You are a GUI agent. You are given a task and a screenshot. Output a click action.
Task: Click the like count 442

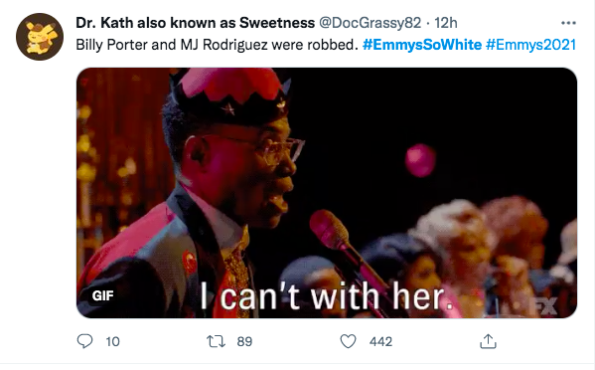point(381,342)
